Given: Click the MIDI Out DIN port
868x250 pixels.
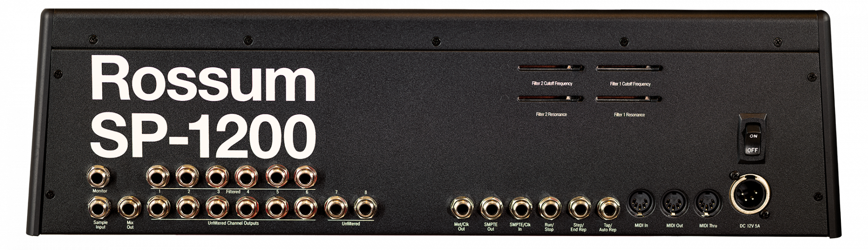Looking at the screenshot, I should pyautogui.click(x=675, y=203).
